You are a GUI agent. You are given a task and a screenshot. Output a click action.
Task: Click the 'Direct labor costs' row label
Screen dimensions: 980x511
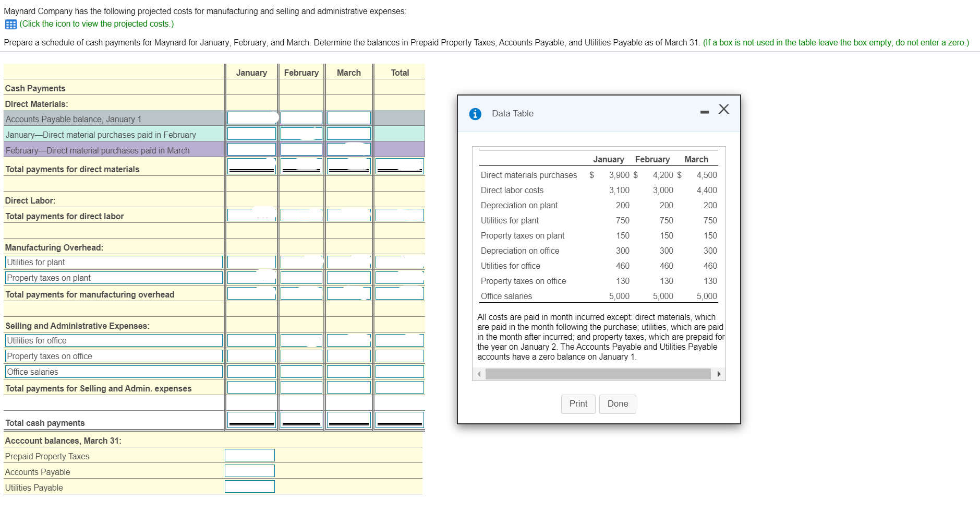[x=512, y=191]
